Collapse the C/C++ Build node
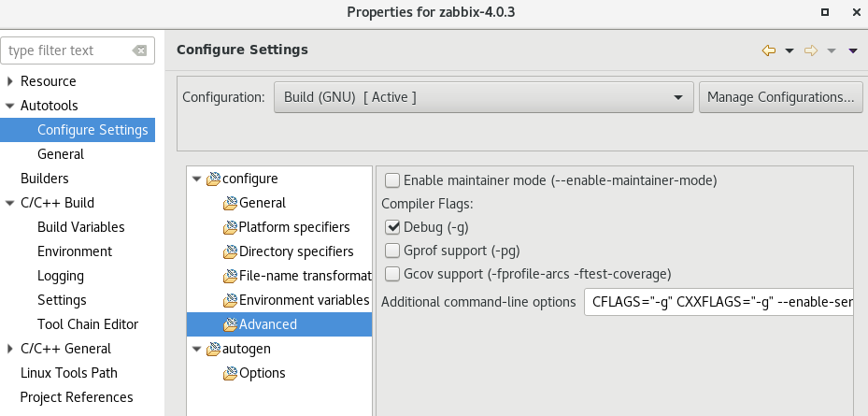The width and height of the screenshot is (868, 416). tap(10, 203)
